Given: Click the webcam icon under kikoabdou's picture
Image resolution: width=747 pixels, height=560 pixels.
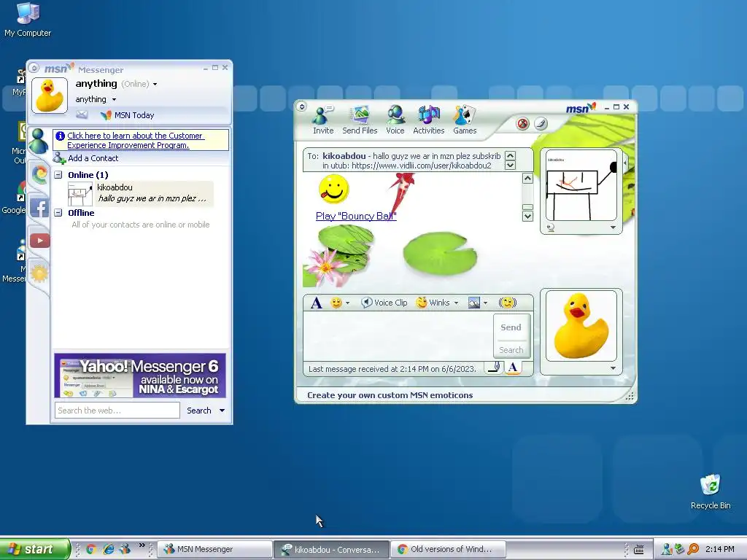Looking at the screenshot, I should (x=551, y=227).
